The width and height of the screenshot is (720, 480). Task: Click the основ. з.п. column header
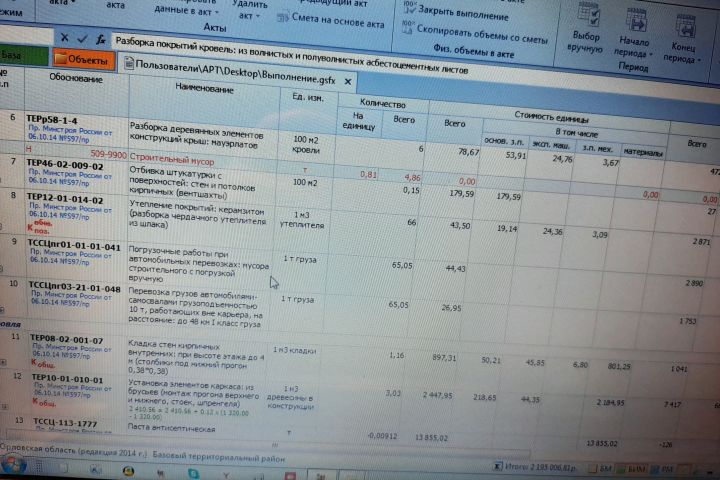[504, 141]
